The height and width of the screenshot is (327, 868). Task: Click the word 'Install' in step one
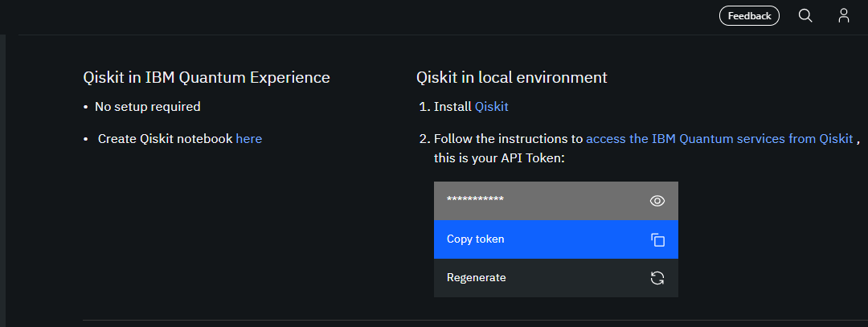[452, 106]
